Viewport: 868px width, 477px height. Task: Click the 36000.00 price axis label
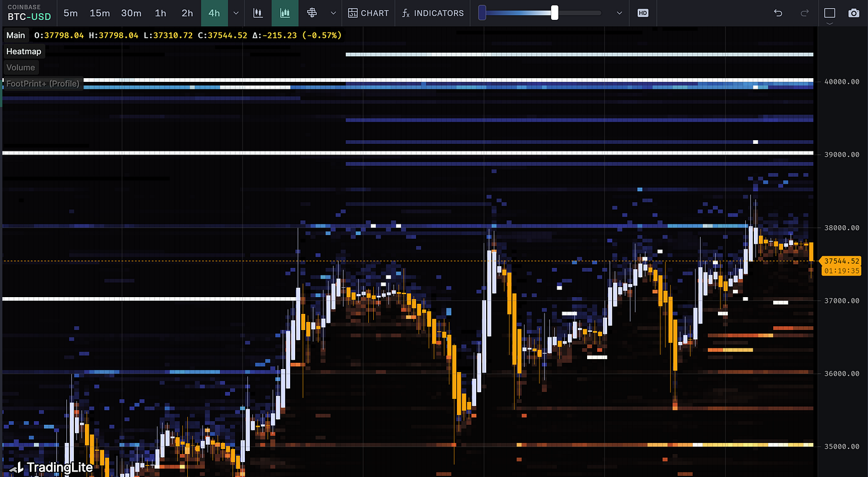pyautogui.click(x=841, y=373)
